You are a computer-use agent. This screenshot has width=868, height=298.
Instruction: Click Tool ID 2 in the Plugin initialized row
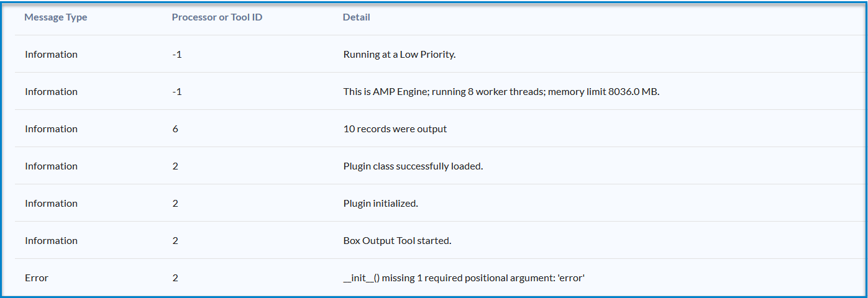coord(175,204)
